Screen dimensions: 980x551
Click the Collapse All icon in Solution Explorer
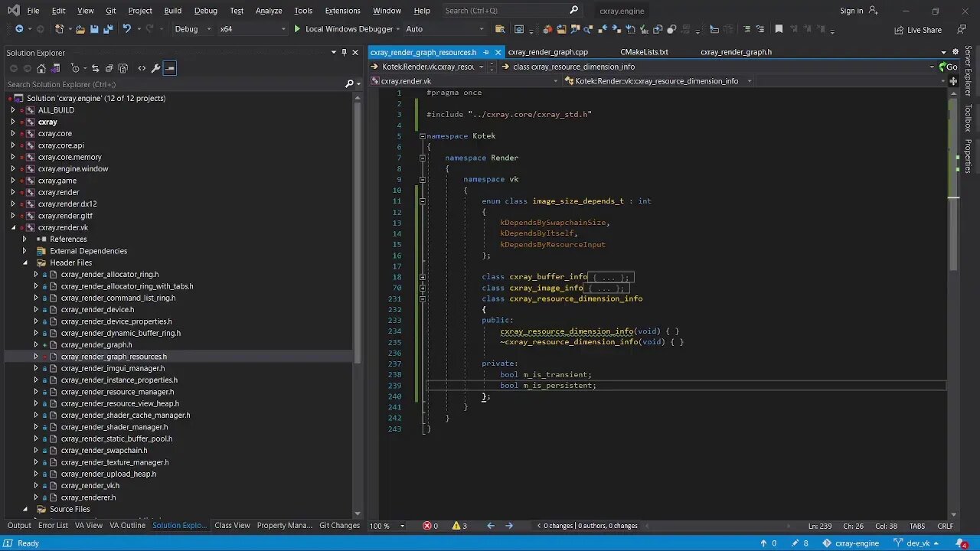(x=109, y=68)
